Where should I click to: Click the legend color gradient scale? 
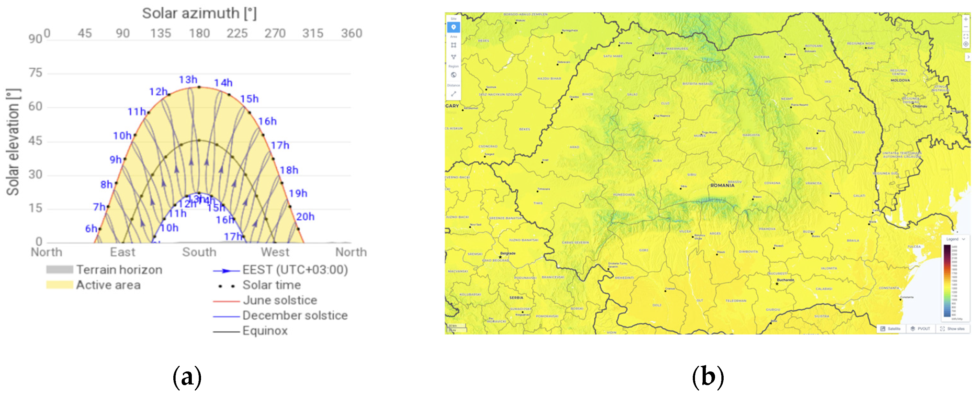[x=947, y=281]
